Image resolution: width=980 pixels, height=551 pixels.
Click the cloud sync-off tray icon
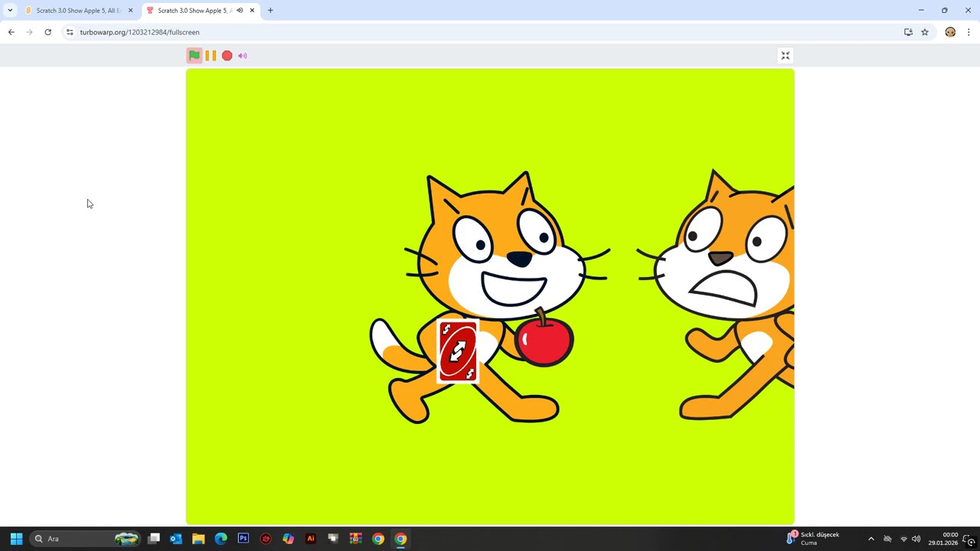887,539
